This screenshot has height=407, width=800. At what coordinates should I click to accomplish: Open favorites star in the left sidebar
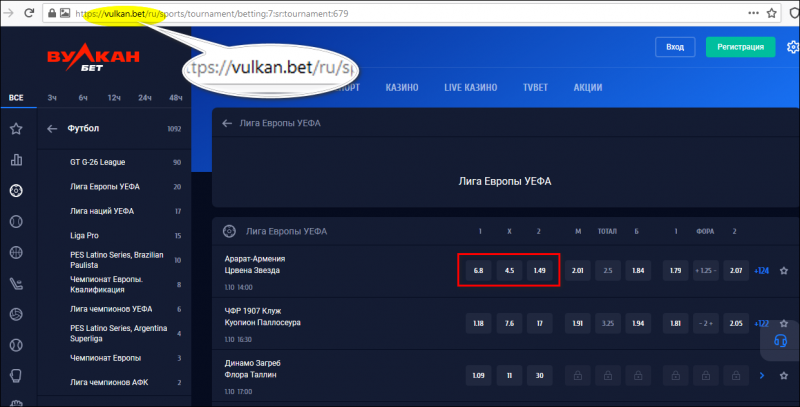click(x=16, y=129)
